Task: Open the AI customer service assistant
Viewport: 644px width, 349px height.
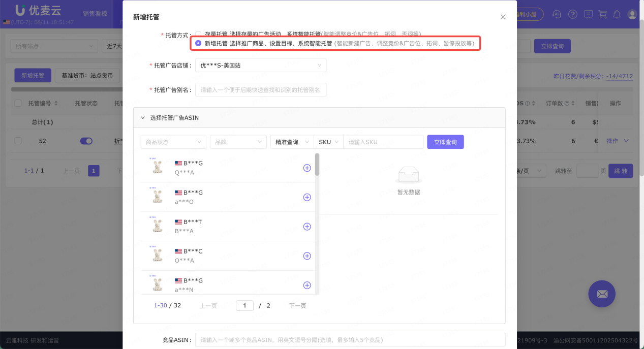Action: 557,14
